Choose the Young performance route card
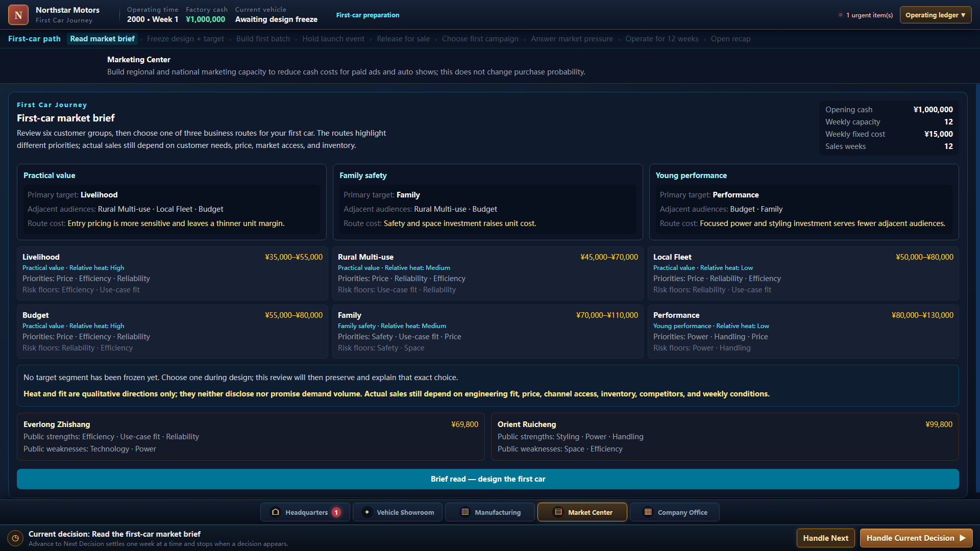The height and width of the screenshot is (551, 980). tap(804, 202)
